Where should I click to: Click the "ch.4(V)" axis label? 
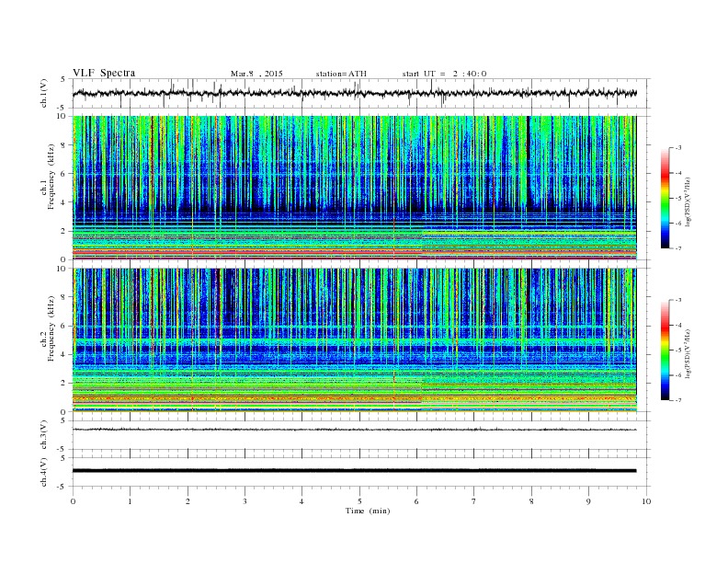pos(44,472)
